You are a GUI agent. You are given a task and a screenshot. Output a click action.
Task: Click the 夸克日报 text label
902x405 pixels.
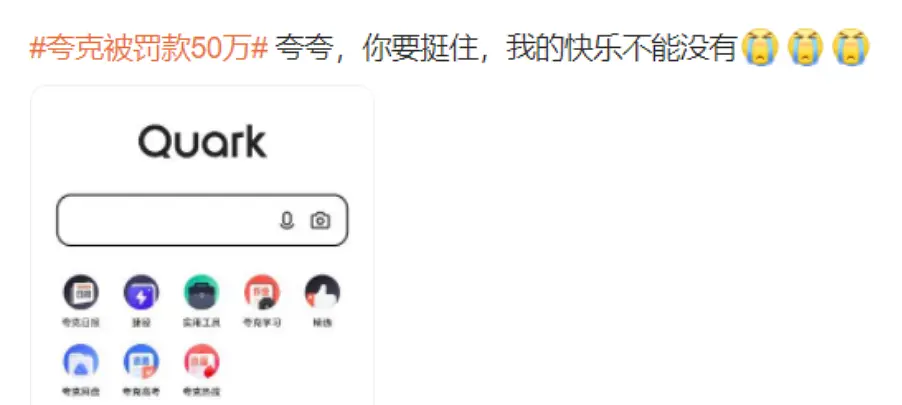click(x=81, y=323)
